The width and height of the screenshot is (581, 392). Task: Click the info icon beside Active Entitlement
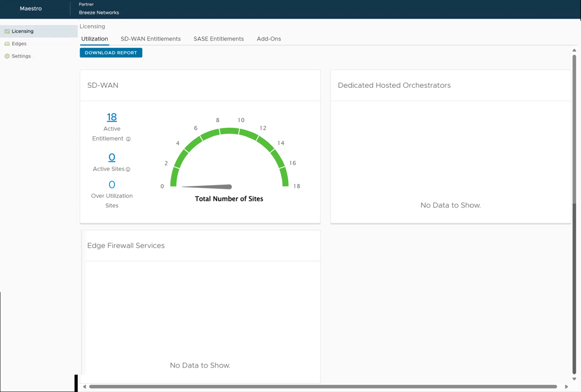pos(128,139)
